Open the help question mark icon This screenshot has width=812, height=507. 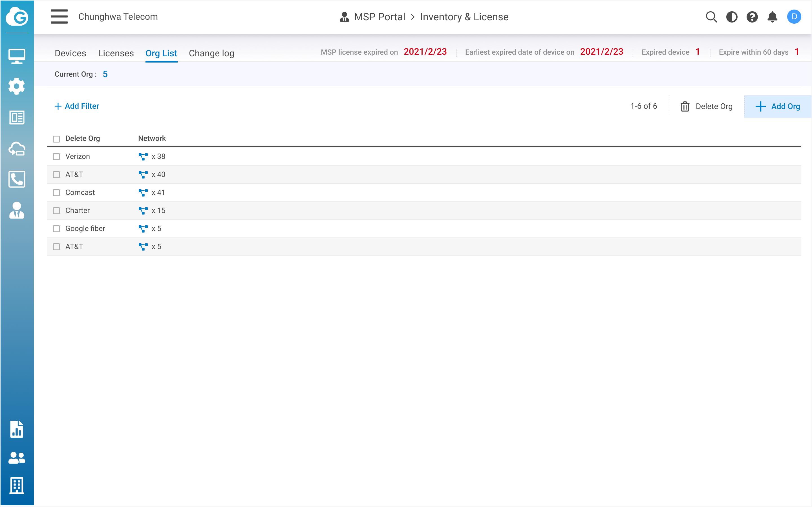(752, 17)
